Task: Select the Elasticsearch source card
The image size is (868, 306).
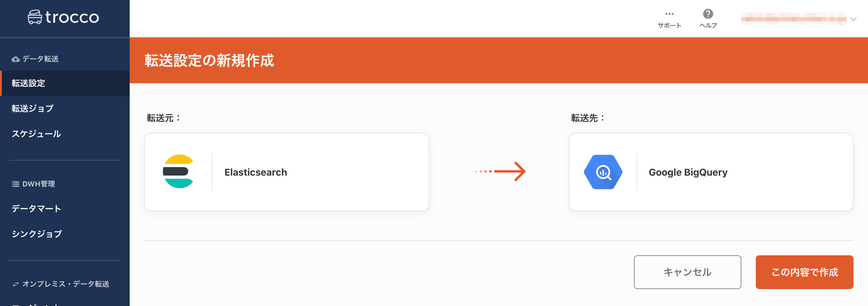Action: pos(287,172)
